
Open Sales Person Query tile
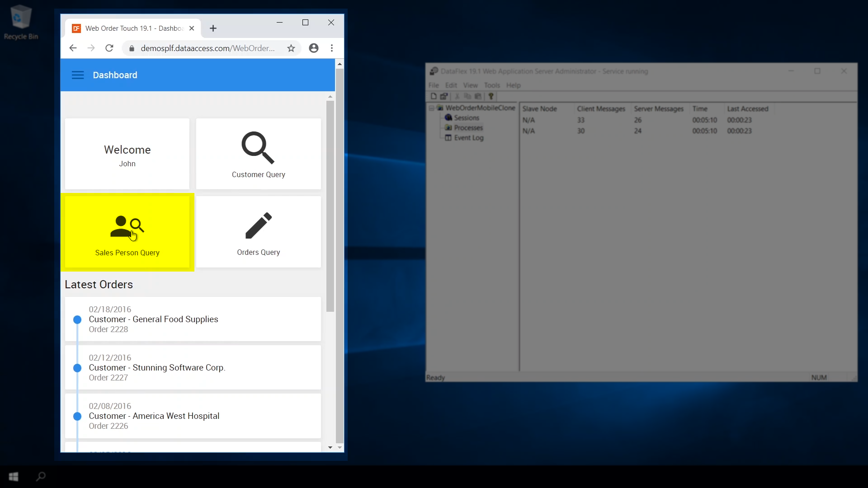pos(127,232)
